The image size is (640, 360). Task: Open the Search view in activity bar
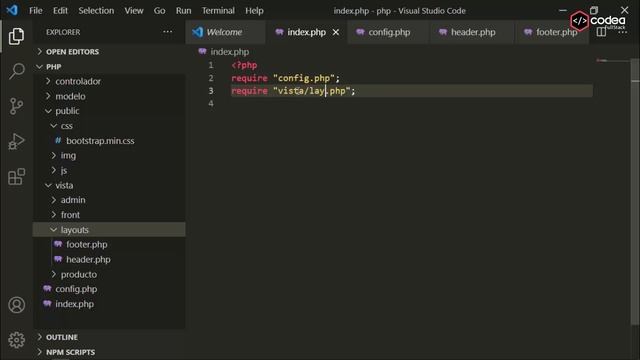(16, 71)
